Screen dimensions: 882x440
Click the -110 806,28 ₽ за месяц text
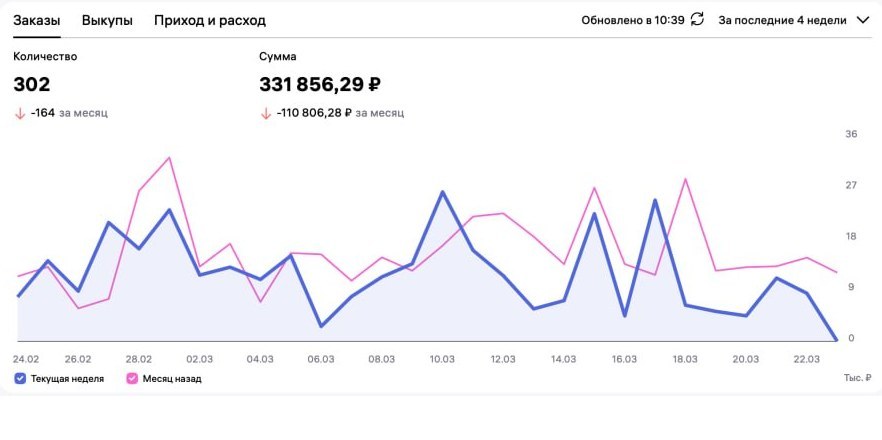pos(340,113)
